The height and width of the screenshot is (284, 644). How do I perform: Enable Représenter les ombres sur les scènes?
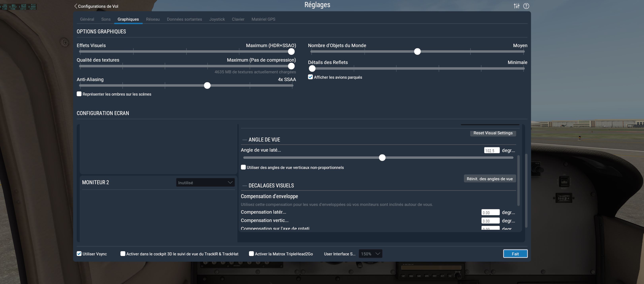click(79, 94)
